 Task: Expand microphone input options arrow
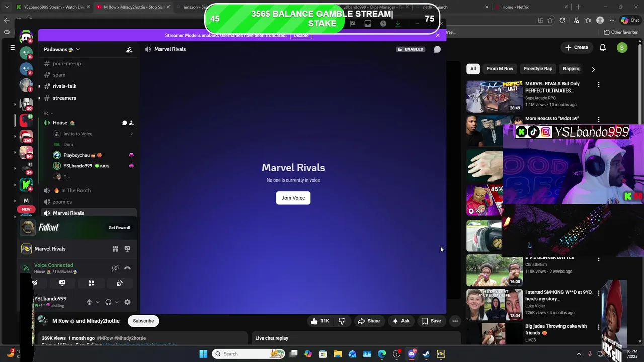97,302
